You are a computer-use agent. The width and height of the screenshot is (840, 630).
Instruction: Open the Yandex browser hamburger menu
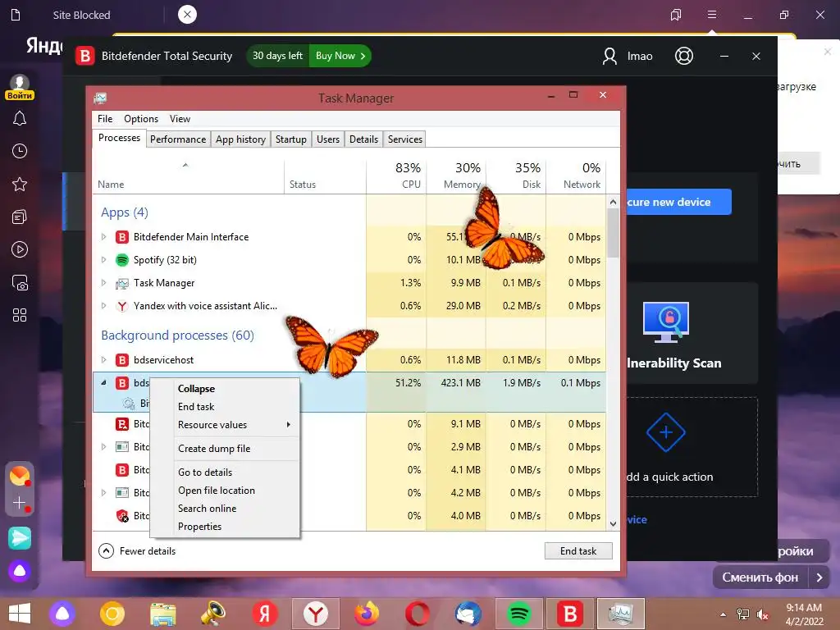coord(712,15)
